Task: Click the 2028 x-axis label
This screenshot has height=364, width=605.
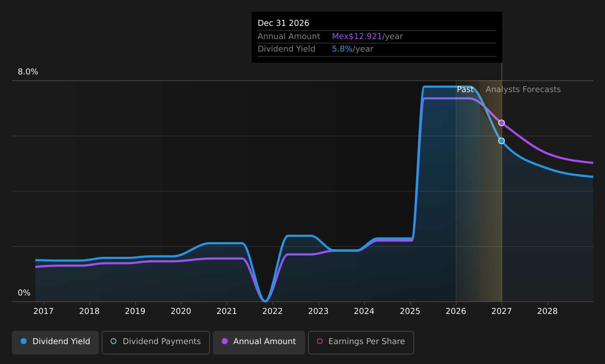Action: tap(548, 311)
